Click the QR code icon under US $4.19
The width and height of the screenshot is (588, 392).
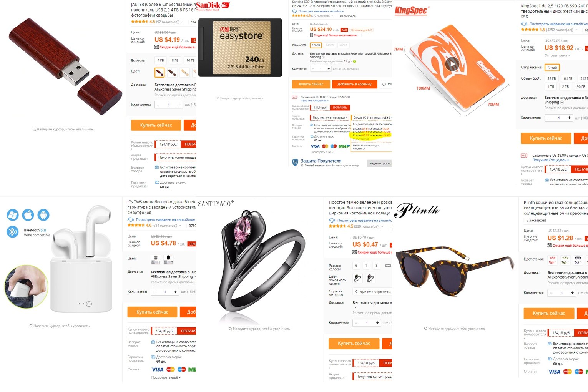157,47
